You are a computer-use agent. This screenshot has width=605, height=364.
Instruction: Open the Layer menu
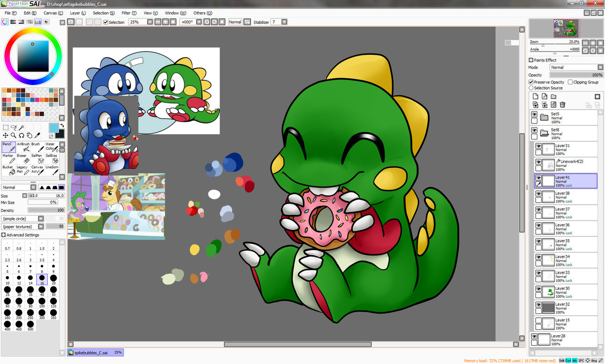78,13
